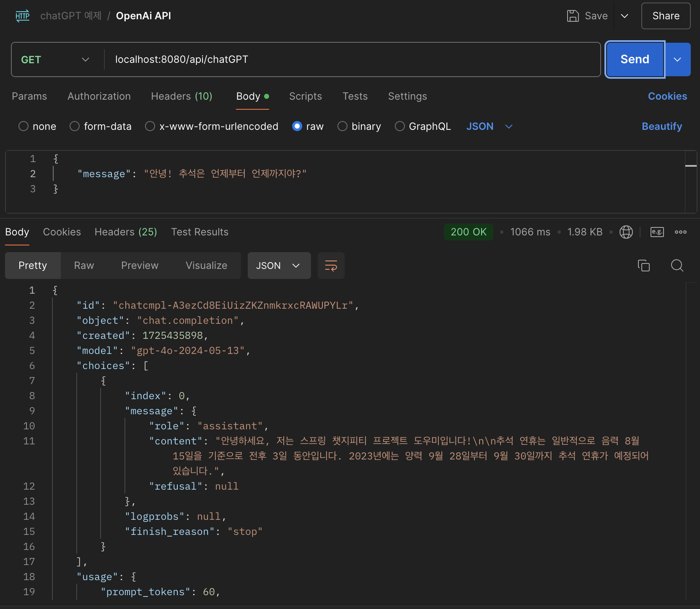Open the Headers (10) request tab

click(x=181, y=96)
